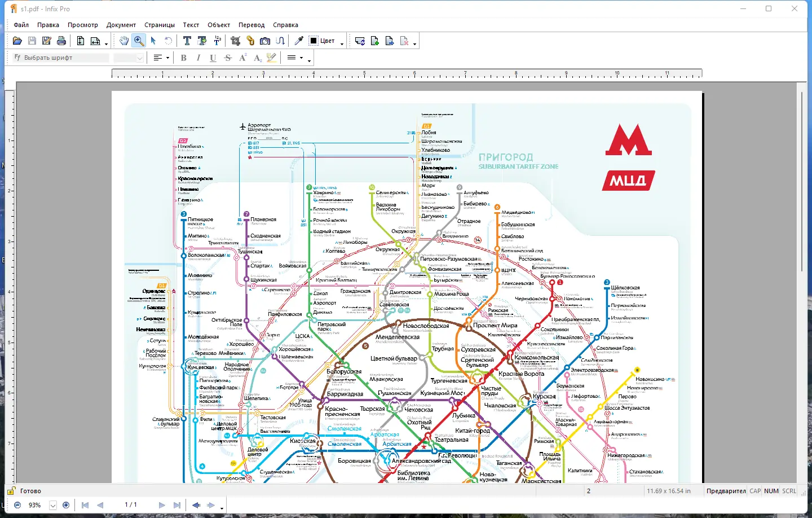Click the extract page icon
This screenshot has width=812, height=518.
click(x=389, y=41)
